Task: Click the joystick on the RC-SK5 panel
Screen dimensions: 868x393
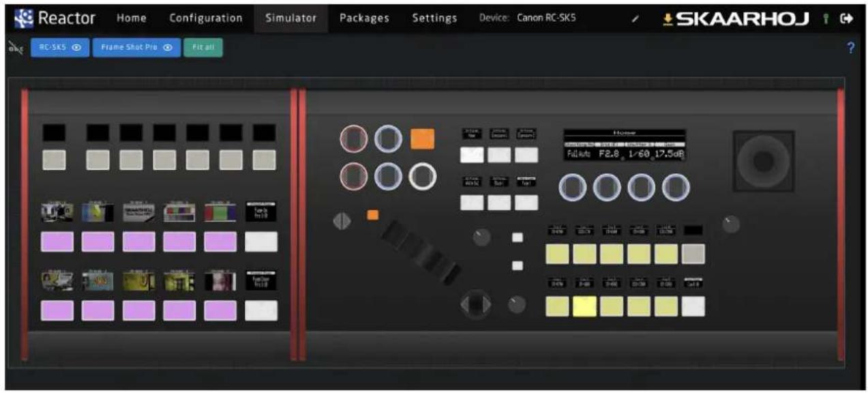Action: (764, 161)
